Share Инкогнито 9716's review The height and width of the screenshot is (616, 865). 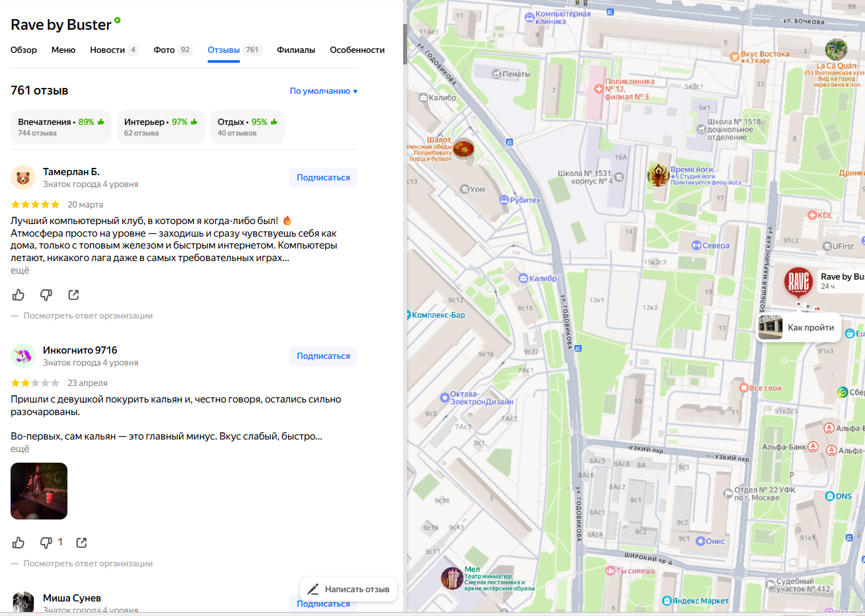click(82, 543)
